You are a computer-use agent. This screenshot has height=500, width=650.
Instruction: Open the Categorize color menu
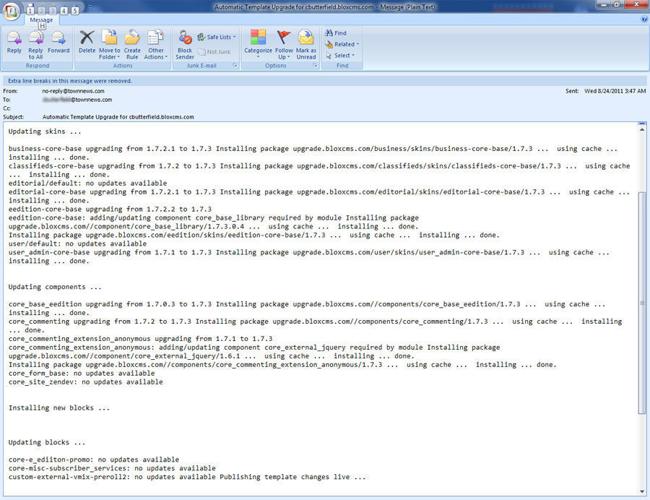click(x=258, y=43)
